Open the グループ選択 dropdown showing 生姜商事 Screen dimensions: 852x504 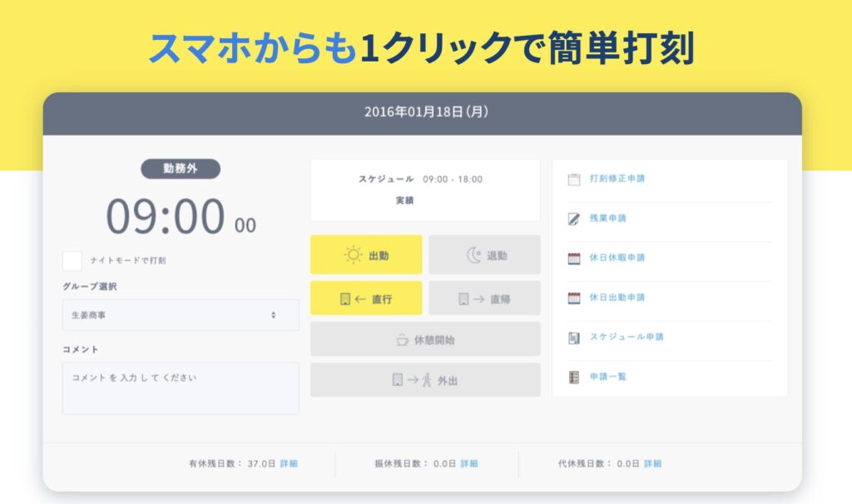(x=180, y=315)
